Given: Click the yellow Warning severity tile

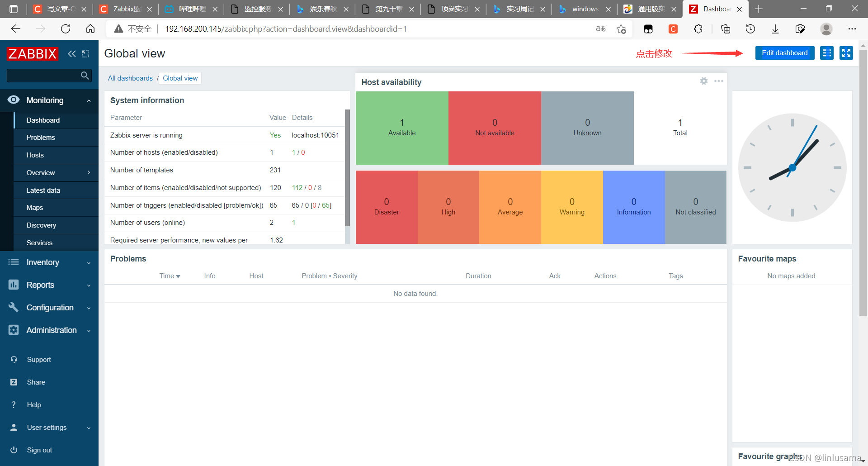Looking at the screenshot, I should (x=572, y=207).
